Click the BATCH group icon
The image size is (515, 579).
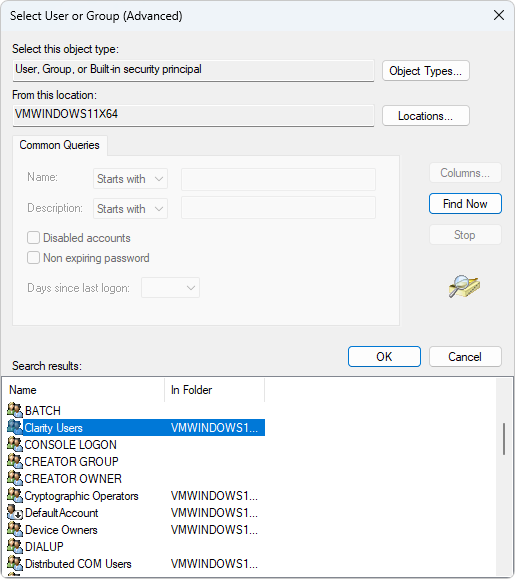coord(15,410)
